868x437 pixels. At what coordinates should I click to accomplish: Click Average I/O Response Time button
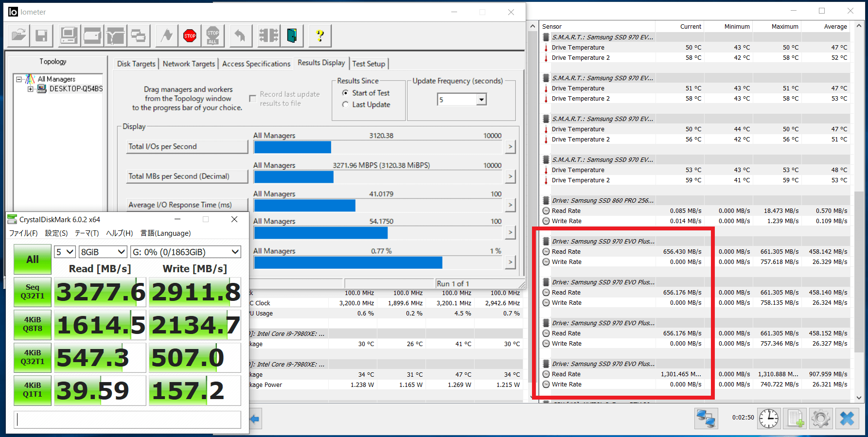(187, 205)
